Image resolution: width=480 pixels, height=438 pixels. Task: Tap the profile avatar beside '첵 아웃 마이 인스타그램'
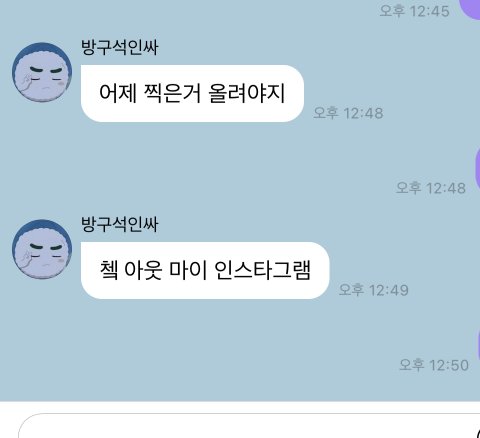pos(42,249)
